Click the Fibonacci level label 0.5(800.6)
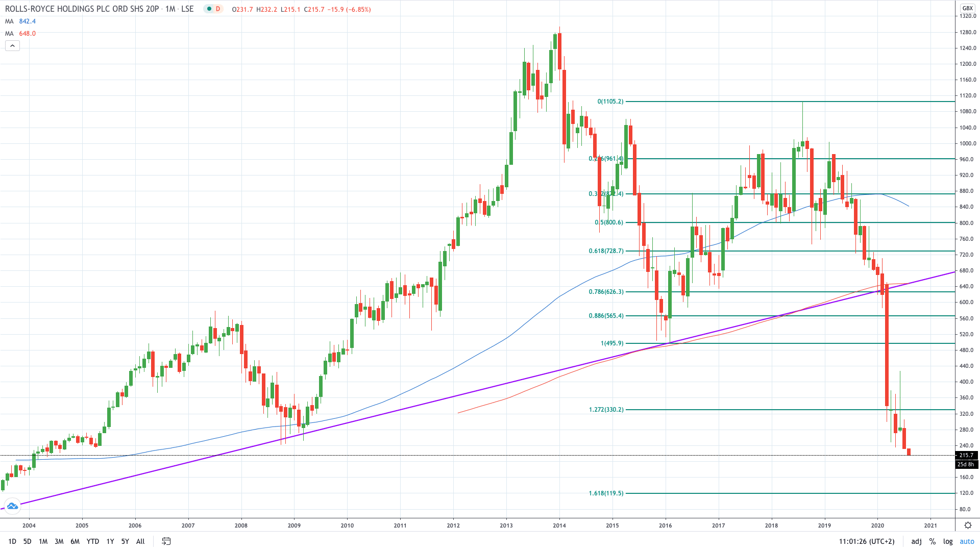Screen dimensions: 980x551 [x=609, y=222]
